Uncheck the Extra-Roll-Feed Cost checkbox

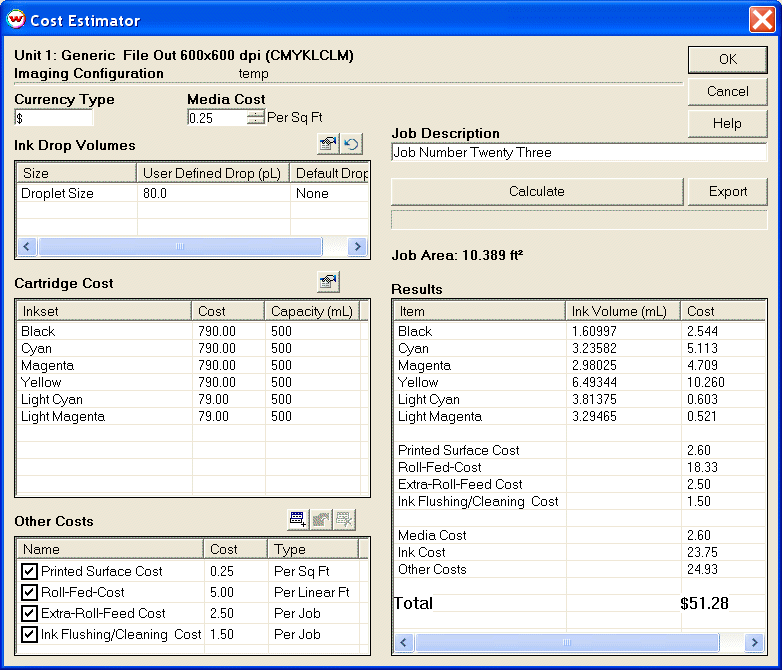[29, 614]
